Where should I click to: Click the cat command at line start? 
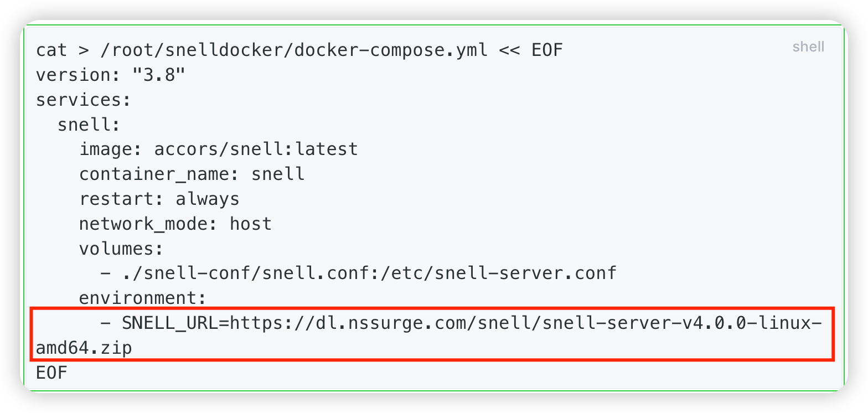point(51,50)
